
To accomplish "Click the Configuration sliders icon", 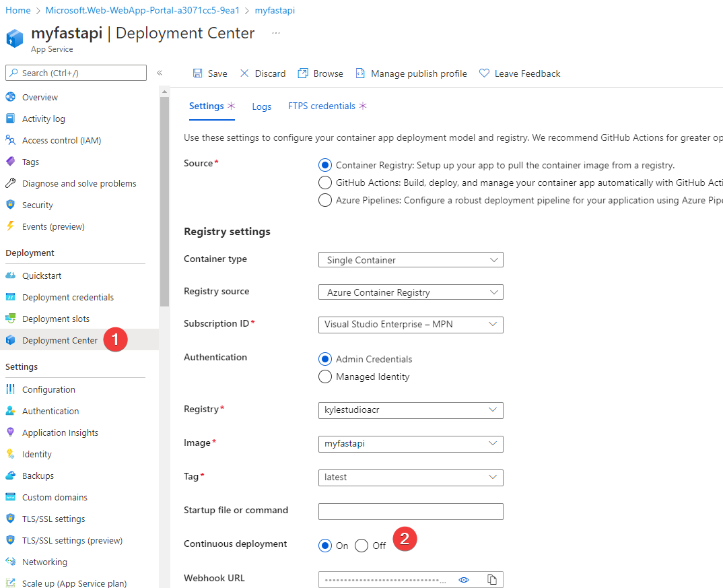I will coord(10,389).
